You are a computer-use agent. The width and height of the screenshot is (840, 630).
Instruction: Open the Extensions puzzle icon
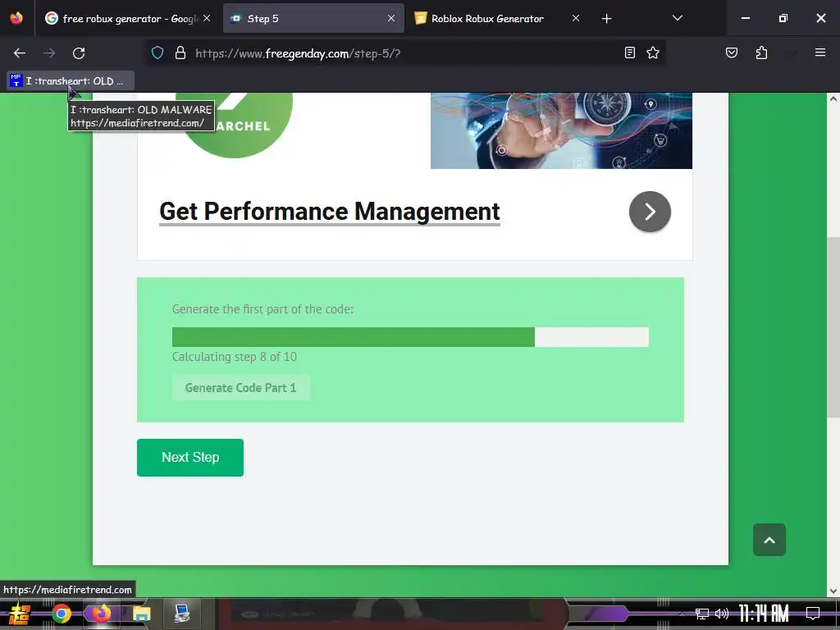pos(761,52)
